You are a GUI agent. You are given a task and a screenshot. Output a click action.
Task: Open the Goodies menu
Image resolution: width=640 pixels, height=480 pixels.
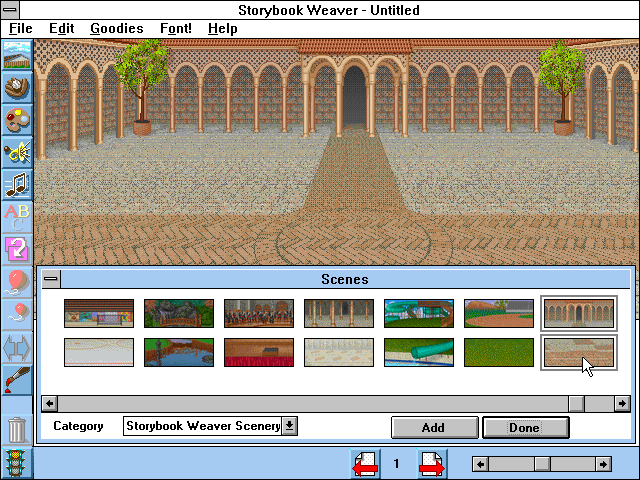point(117,29)
